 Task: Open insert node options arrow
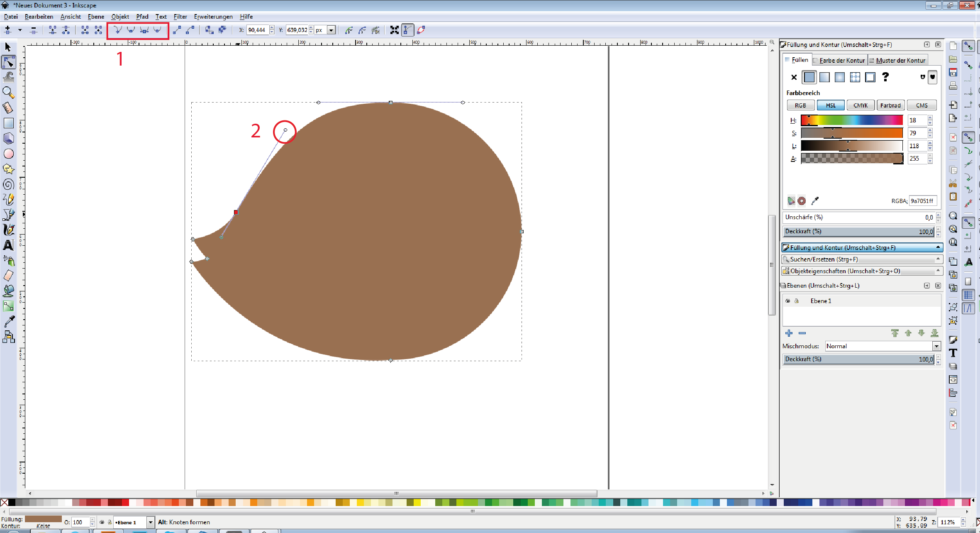(20, 30)
